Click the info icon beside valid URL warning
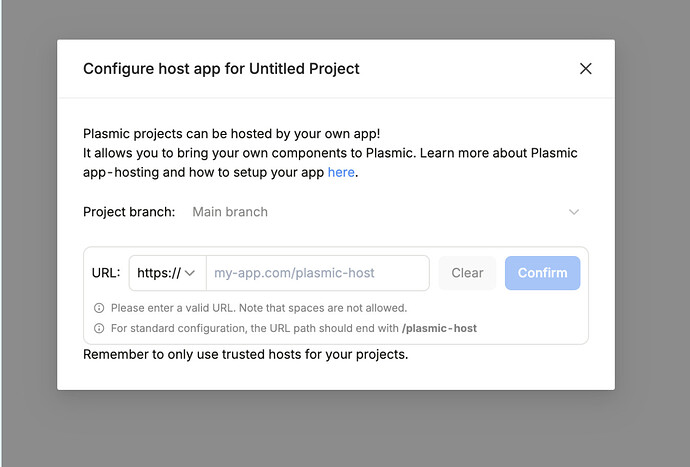Image resolution: width=690 pixels, height=467 pixels. coord(99,308)
